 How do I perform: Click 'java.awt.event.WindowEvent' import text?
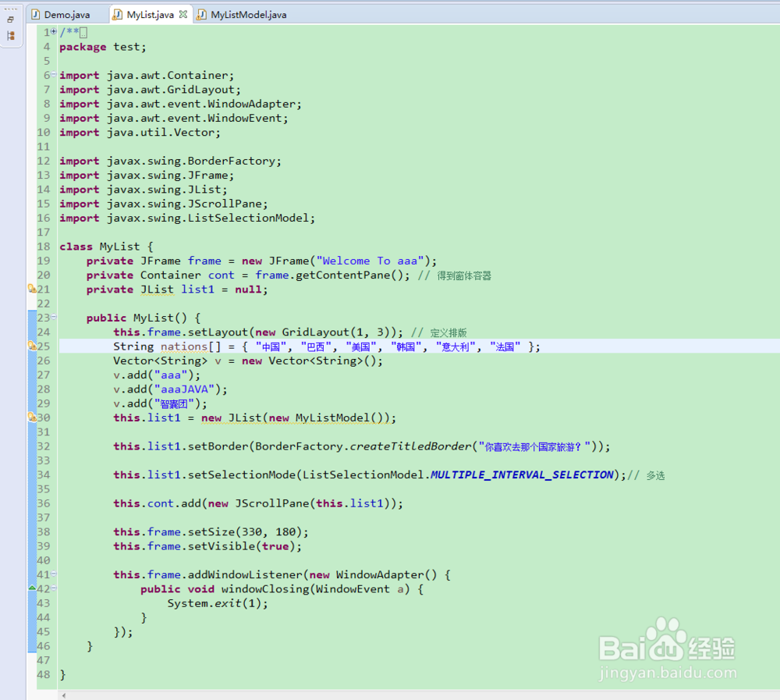194,118
